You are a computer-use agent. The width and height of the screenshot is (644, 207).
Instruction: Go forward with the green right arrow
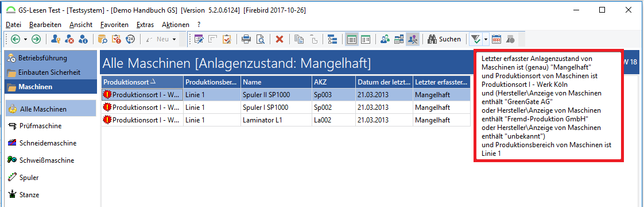[36, 39]
